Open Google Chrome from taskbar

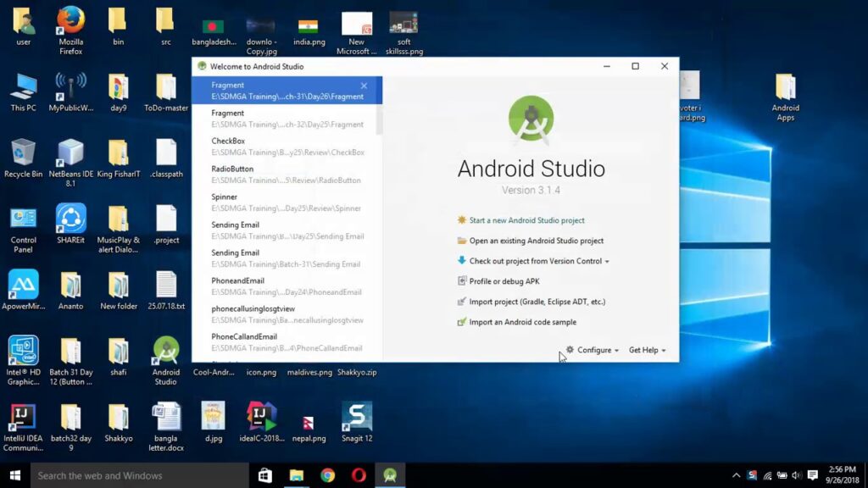tap(328, 475)
